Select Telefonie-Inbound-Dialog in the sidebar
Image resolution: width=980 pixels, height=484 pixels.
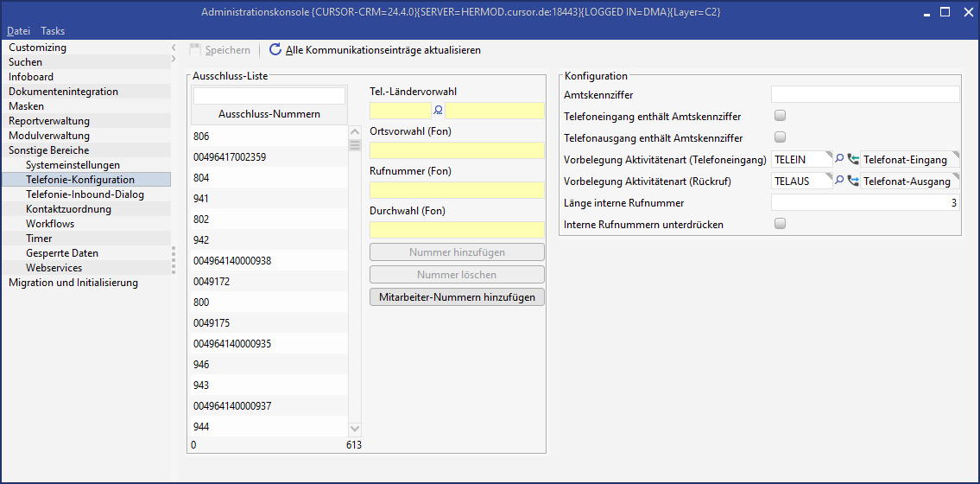[85, 194]
